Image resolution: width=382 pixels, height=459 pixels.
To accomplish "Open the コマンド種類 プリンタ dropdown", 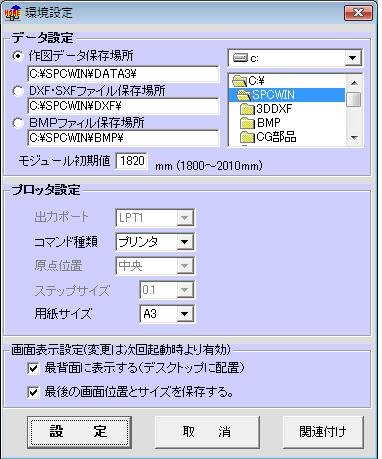I will [x=185, y=242].
